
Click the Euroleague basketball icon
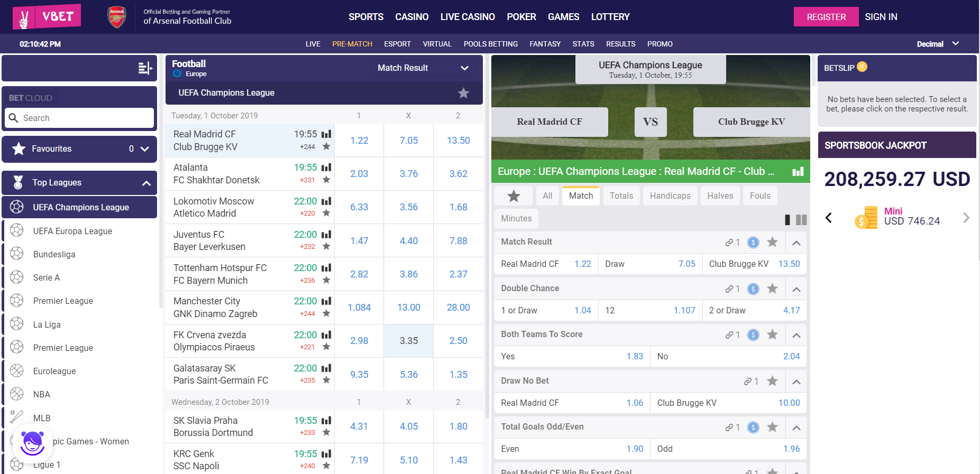[17, 370]
